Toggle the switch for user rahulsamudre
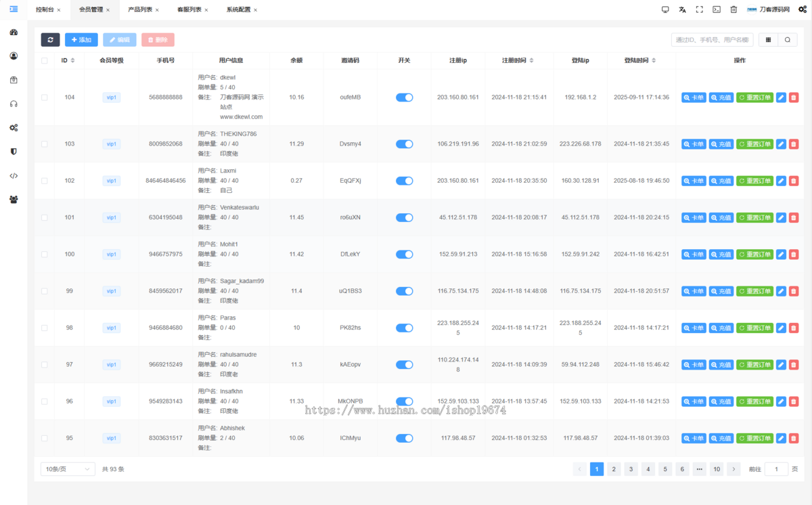Image resolution: width=812 pixels, height=505 pixels. (405, 365)
